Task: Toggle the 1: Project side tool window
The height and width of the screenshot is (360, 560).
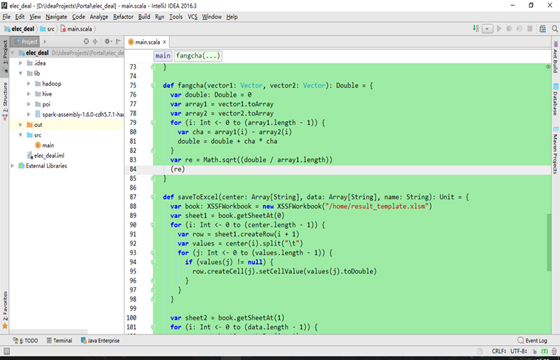Action: pyautogui.click(x=5, y=55)
